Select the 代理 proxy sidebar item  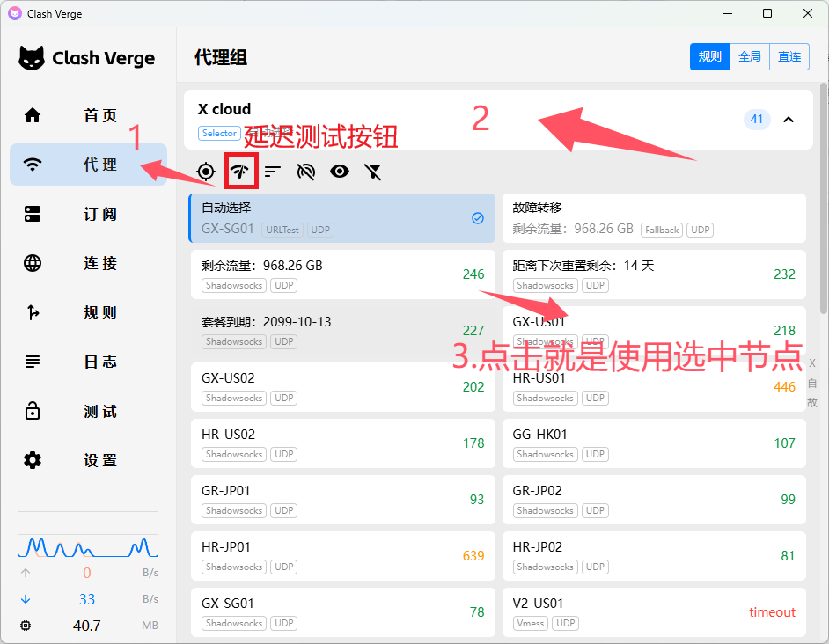coord(88,165)
